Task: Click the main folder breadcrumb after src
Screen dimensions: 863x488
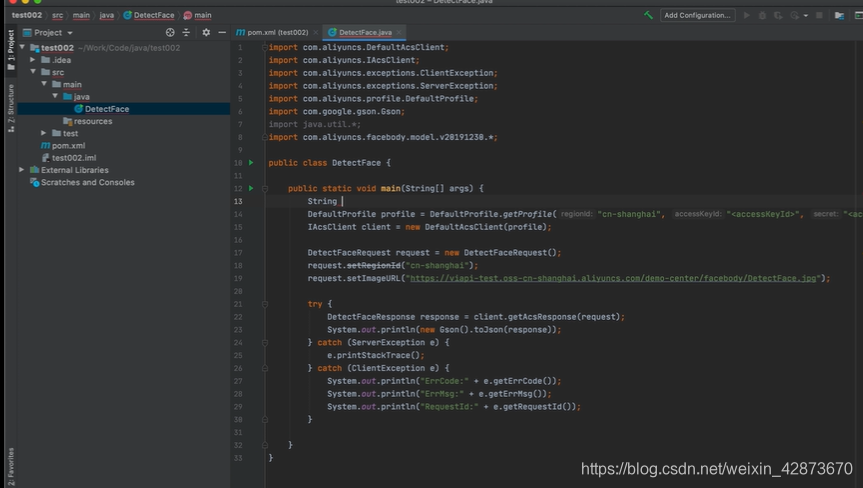Action: coord(81,15)
